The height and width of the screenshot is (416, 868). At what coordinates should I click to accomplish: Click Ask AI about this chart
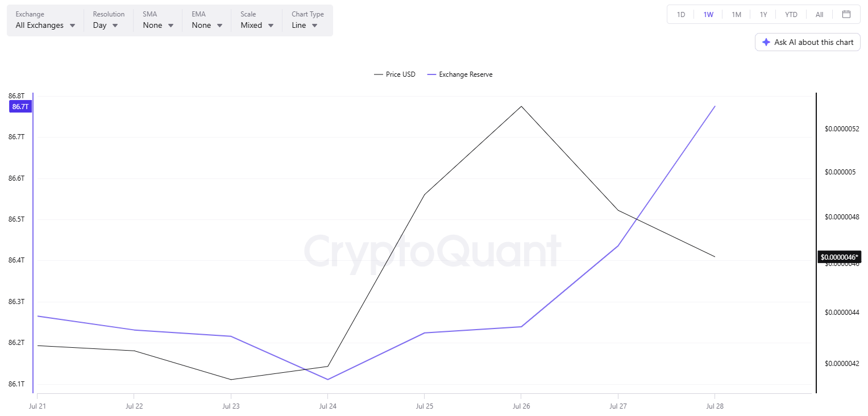point(808,42)
